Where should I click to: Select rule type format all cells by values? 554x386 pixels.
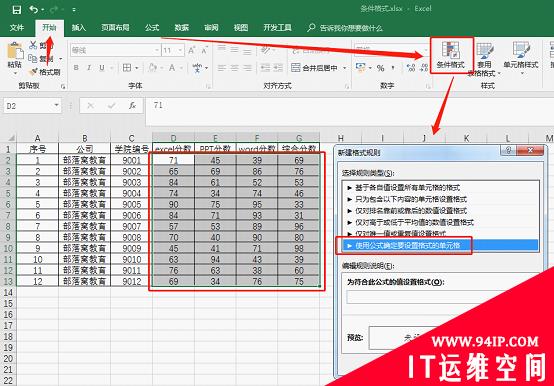(441, 188)
